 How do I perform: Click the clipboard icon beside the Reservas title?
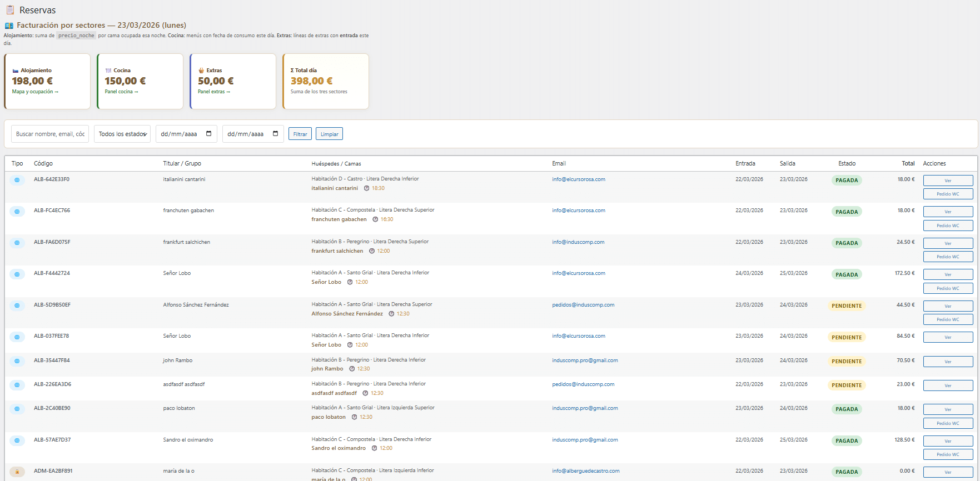(10, 10)
